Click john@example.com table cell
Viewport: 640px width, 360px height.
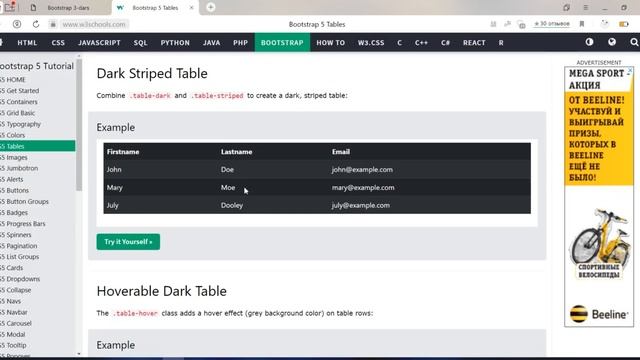362,169
